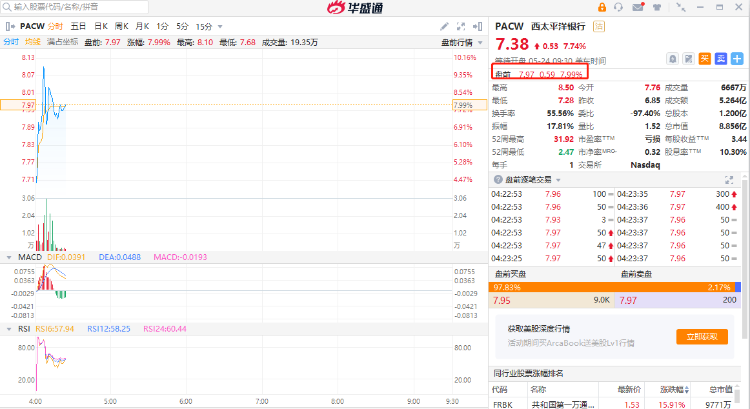Open customer service headset icon
The height and width of the screenshot is (409, 750).
click(618, 7)
